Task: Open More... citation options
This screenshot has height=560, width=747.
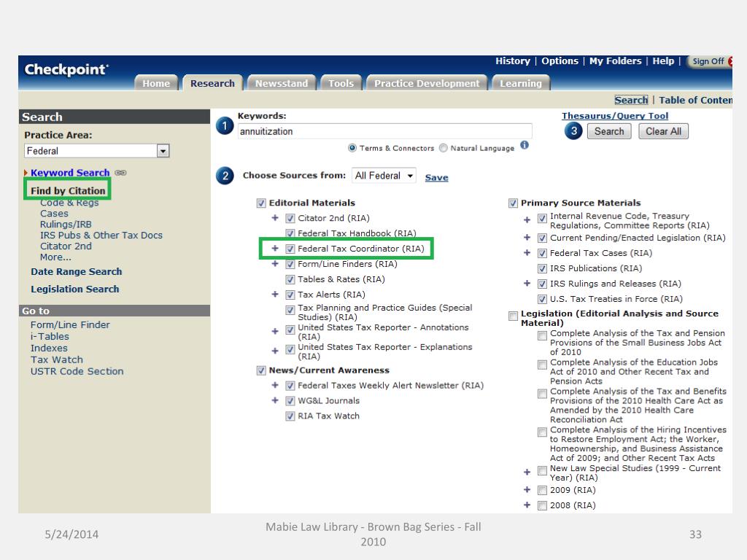Action: tap(55, 257)
